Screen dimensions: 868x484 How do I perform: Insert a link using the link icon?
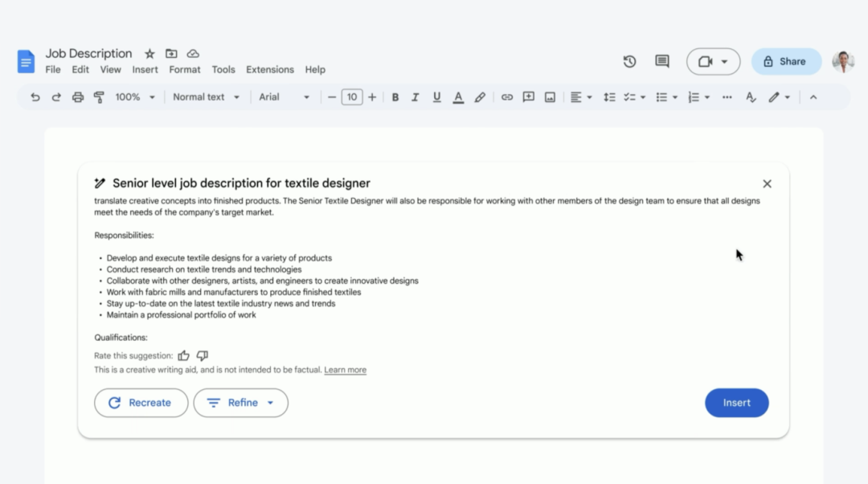click(x=507, y=97)
